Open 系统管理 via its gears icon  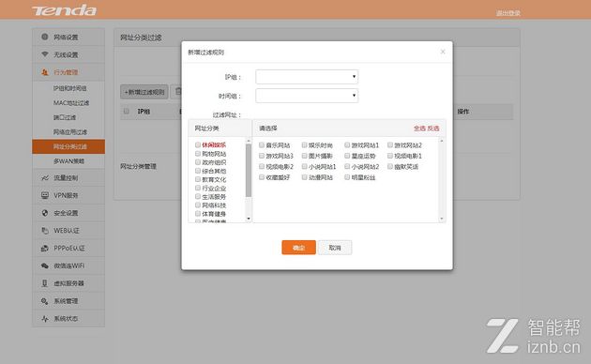click(45, 301)
